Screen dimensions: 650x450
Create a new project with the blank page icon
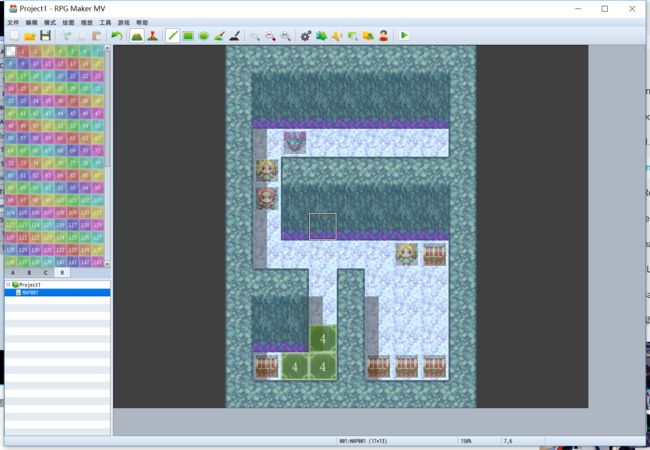[14, 36]
